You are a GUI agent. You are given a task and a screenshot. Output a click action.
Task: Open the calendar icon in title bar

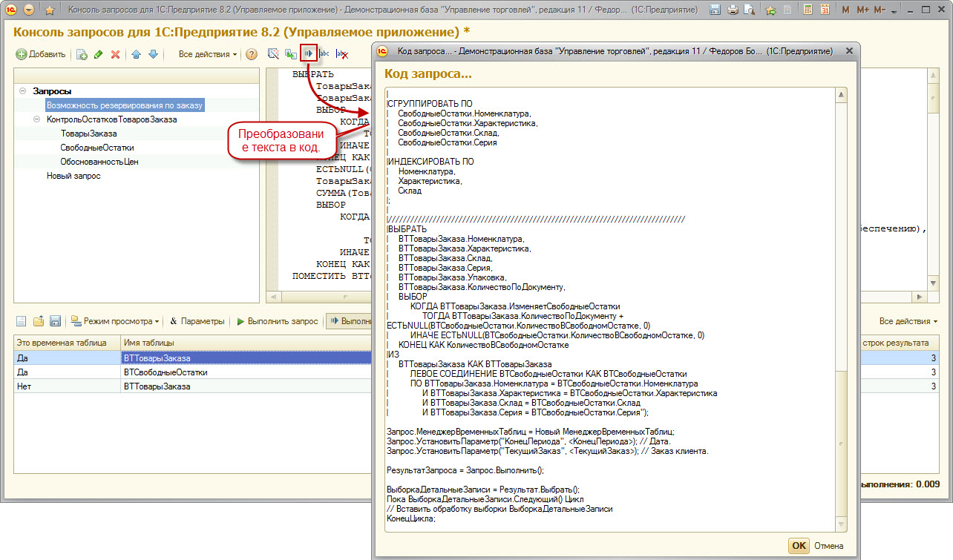tap(825, 10)
